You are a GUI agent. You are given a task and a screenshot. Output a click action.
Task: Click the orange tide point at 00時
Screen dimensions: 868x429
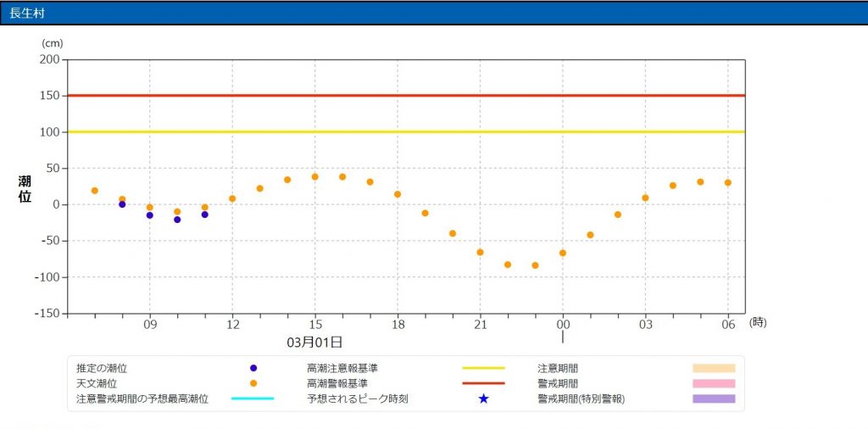click(x=563, y=253)
